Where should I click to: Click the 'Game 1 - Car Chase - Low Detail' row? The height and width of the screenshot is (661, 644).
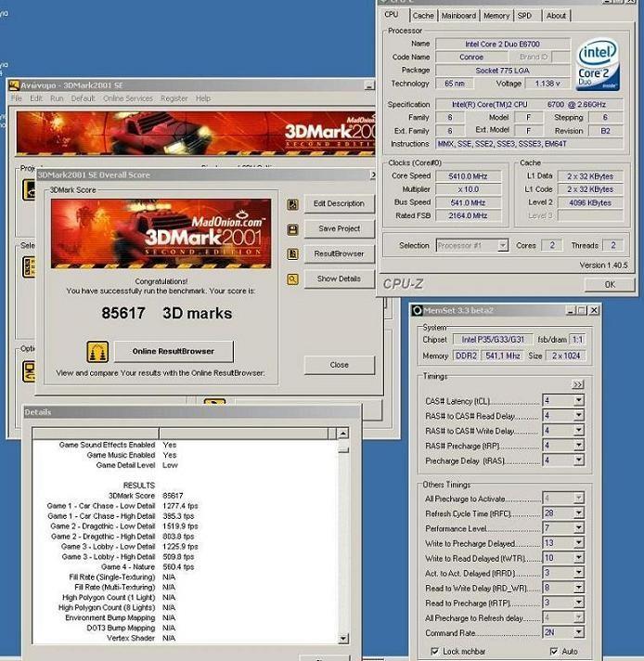click(x=122, y=505)
